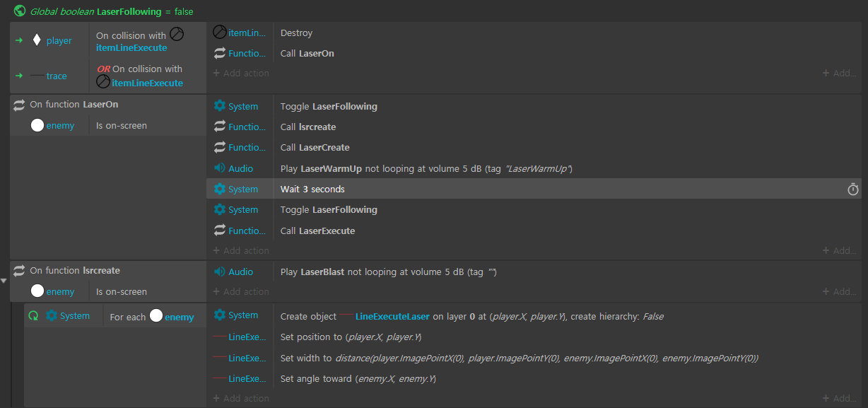Image resolution: width=868 pixels, height=408 pixels.
Task: Click the globe icon beside LaserFollowing variable
Action: [20, 11]
